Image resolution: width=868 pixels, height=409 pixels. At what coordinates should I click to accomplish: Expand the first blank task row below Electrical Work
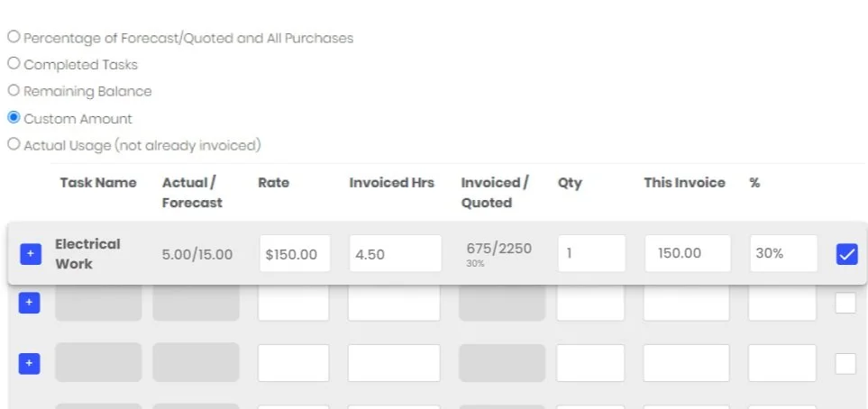[30, 303]
